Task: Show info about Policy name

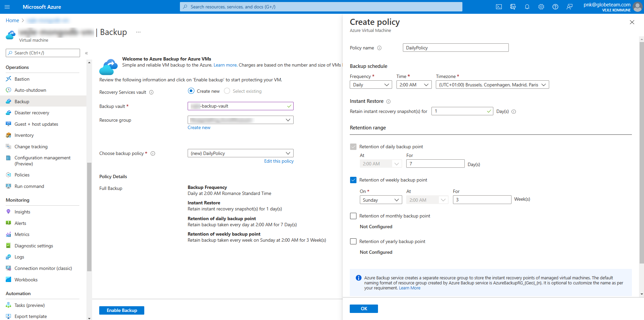Action: click(379, 48)
